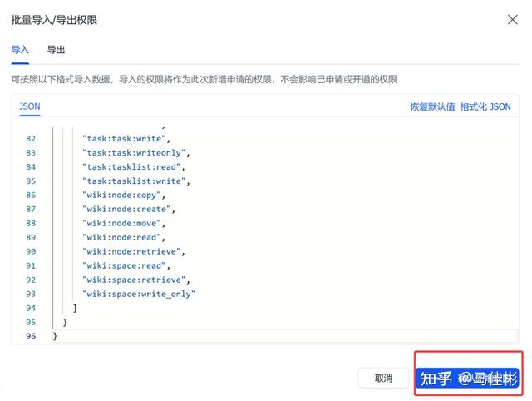Click the "wiki:node:move" string
532x401 pixels.
[x=124, y=223]
